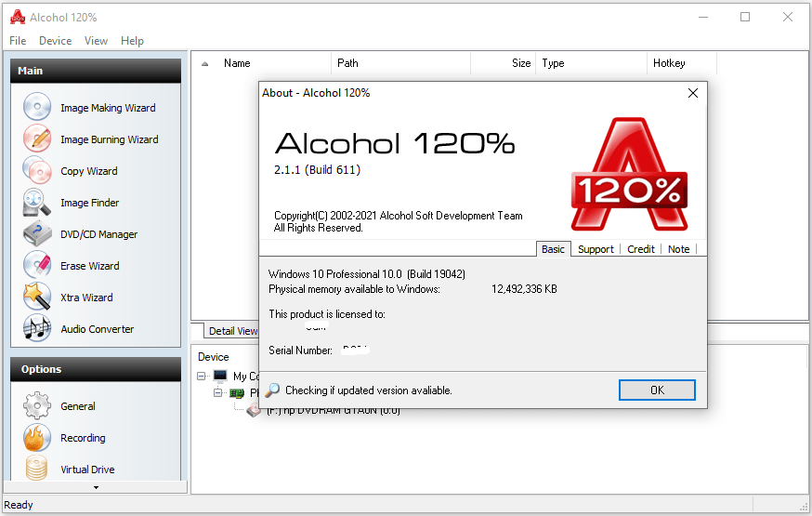Toggle sort arrow left of Name column
Screen dimensions: 812x516
(x=205, y=64)
